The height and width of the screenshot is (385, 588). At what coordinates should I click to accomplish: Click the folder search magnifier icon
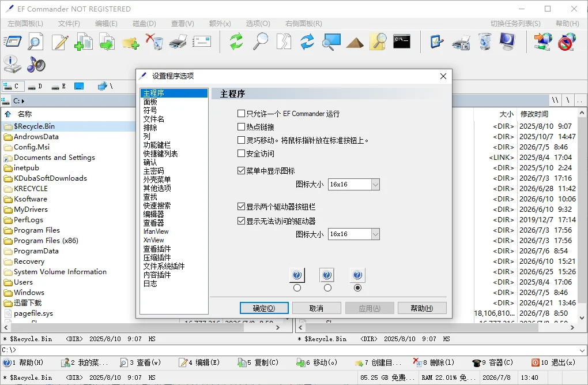point(378,42)
